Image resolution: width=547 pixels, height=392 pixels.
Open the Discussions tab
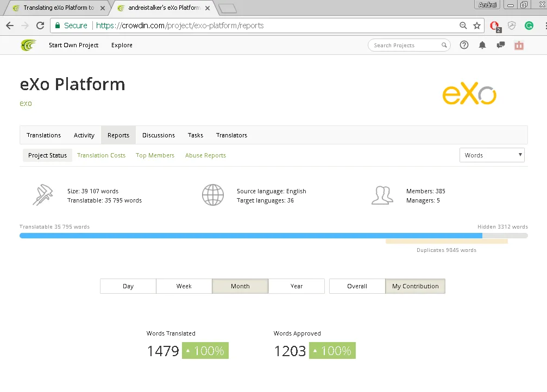coord(159,135)
